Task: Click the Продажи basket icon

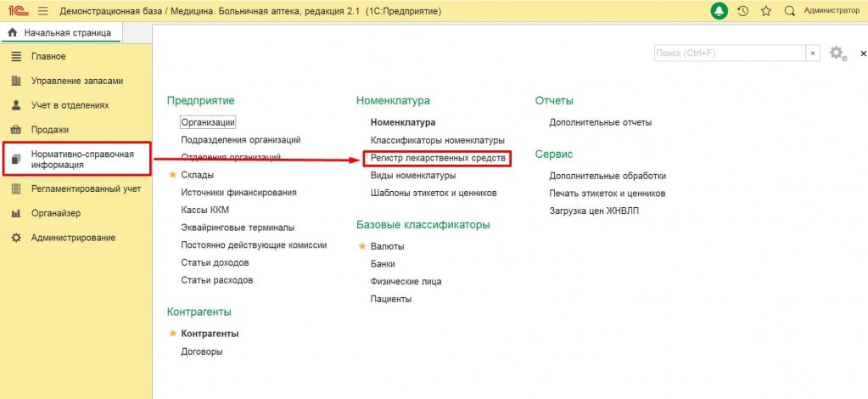Action: point(16,130)
